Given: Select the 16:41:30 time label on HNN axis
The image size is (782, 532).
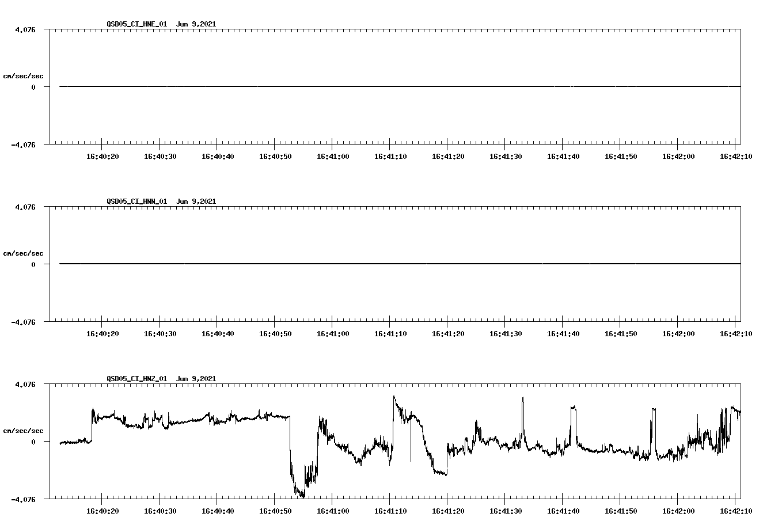Looking at the screenshot, I should (x=506, y=334).
